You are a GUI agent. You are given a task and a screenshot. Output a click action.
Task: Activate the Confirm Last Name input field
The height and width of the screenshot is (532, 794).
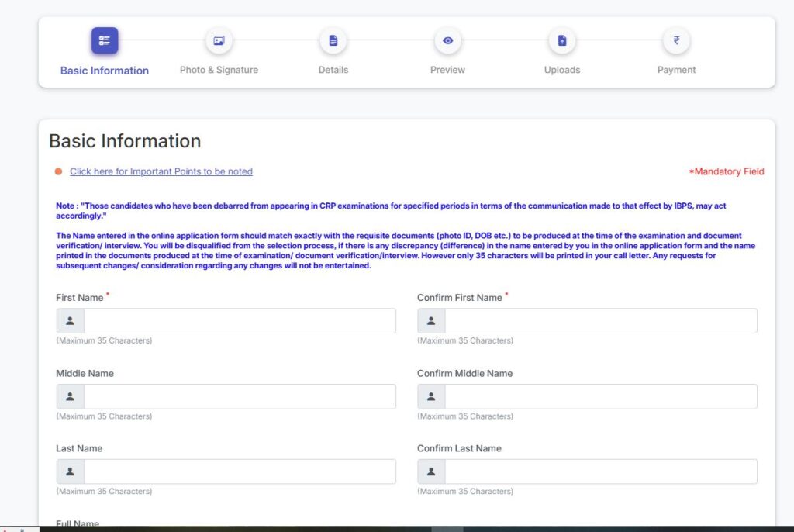[x=600, y=472]
